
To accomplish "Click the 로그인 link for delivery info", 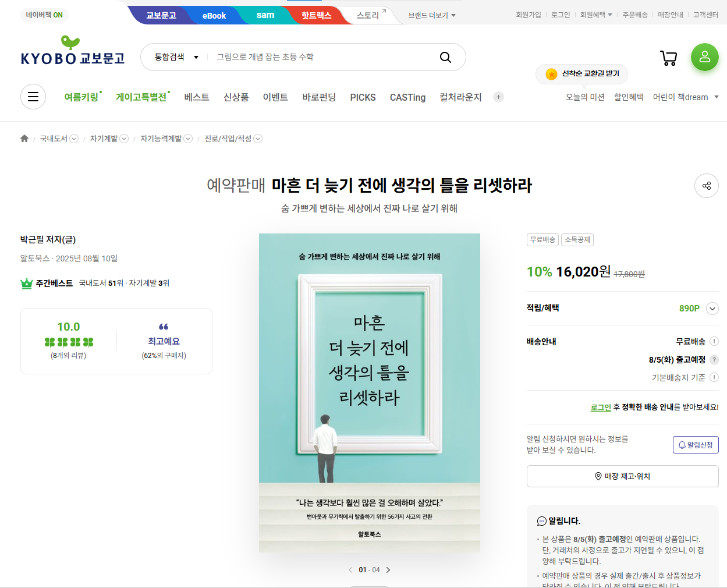I will click(600, 406).
